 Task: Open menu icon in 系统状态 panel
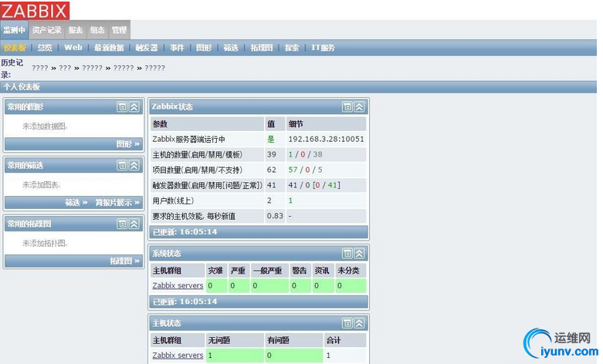(x=347, y=254)
